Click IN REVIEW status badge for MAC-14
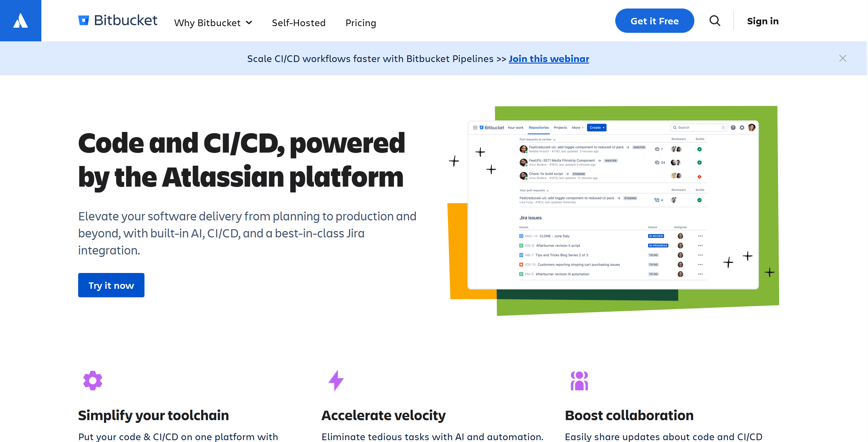 656,236
